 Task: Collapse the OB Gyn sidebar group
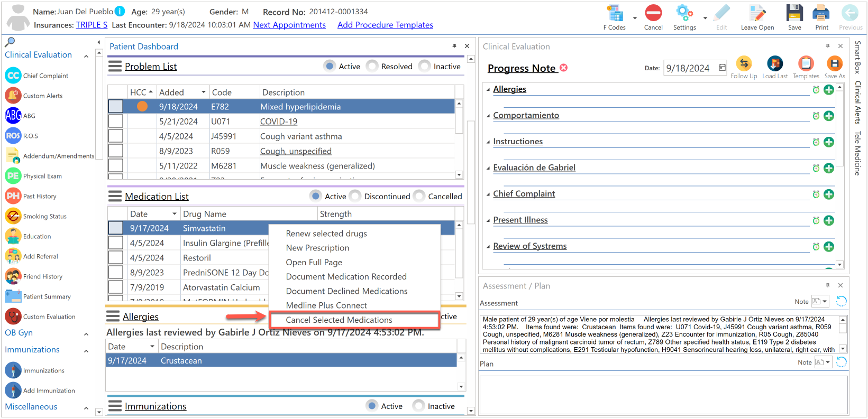(86, 334)
